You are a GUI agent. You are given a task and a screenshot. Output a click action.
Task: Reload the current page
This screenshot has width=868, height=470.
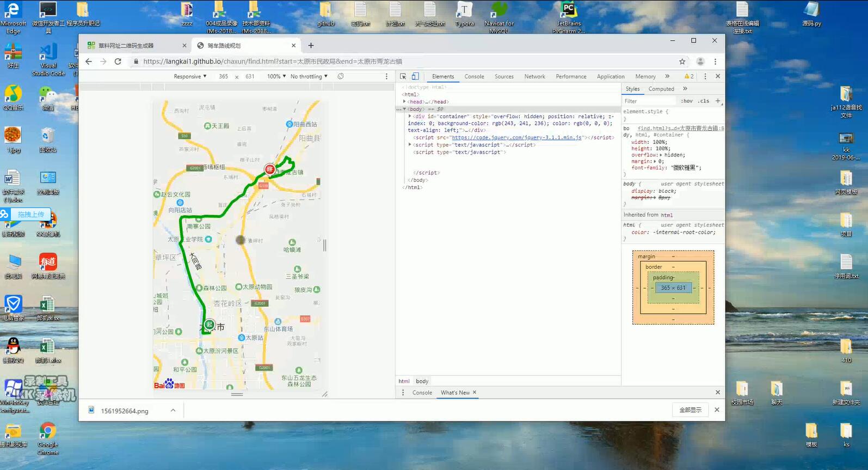point(118,62)
